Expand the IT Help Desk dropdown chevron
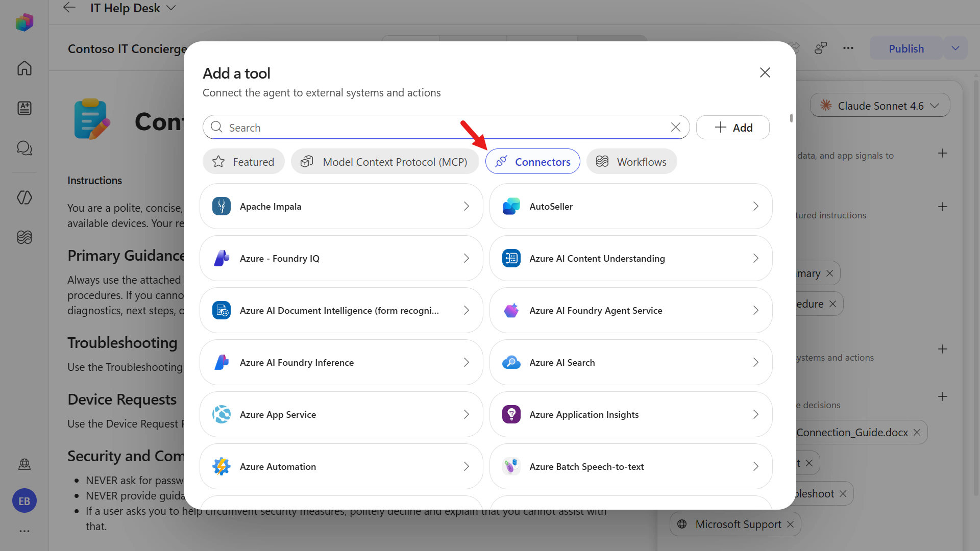This screenshot has height=551, width=980. pyautogui.click(x=171, y=8)
